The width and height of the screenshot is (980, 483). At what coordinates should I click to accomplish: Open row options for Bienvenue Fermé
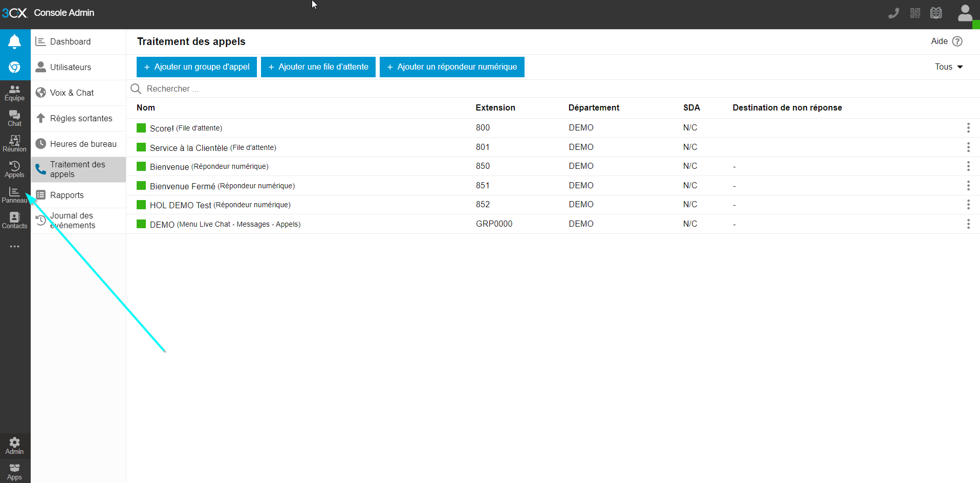pos(968,186)
